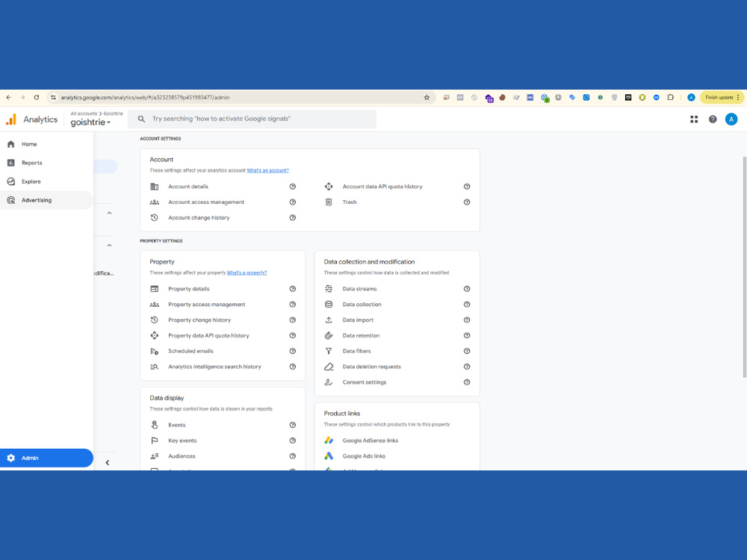Image resolution: width=747 pixels, height=560 pixels.
Task: Open help for Consent settings
Action: (467, 382)
